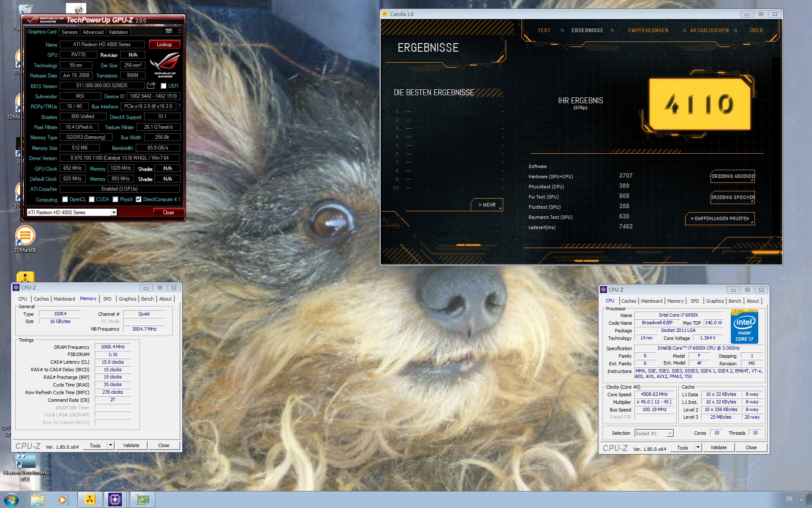This screenshot has height=508, width=812.
Task: Open ÜBER section in Catzilla
Action: (x=756, y=30)
